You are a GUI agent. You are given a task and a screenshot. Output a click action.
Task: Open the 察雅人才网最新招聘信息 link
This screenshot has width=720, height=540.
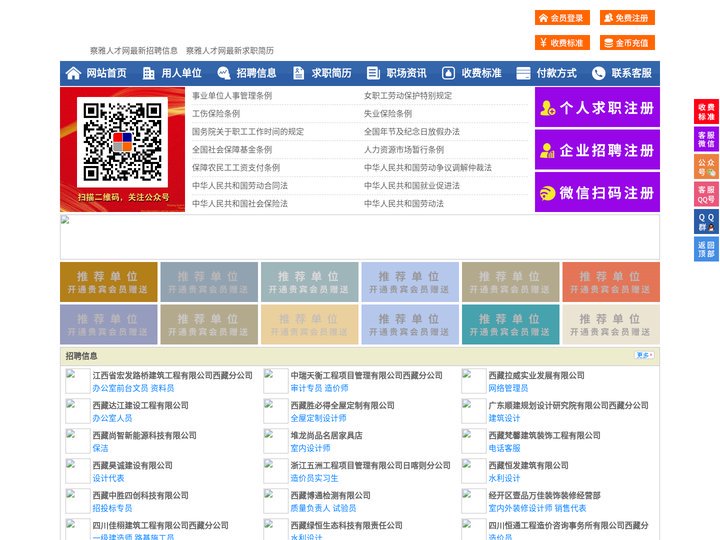coord(134,51)
